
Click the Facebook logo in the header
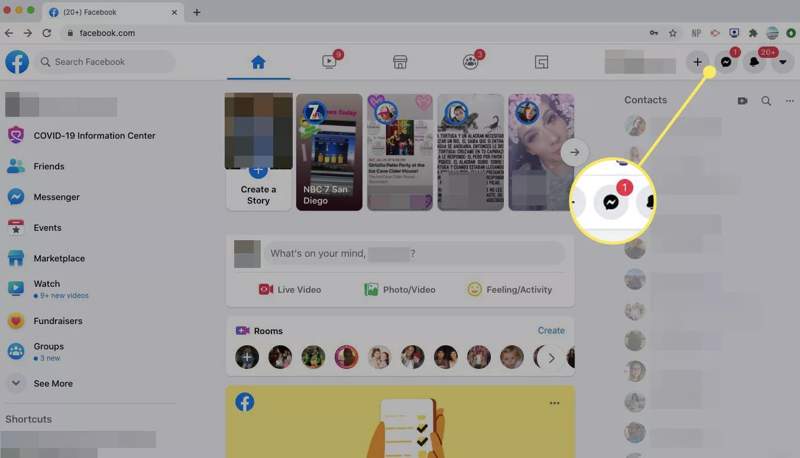click(x=17, y=62)
